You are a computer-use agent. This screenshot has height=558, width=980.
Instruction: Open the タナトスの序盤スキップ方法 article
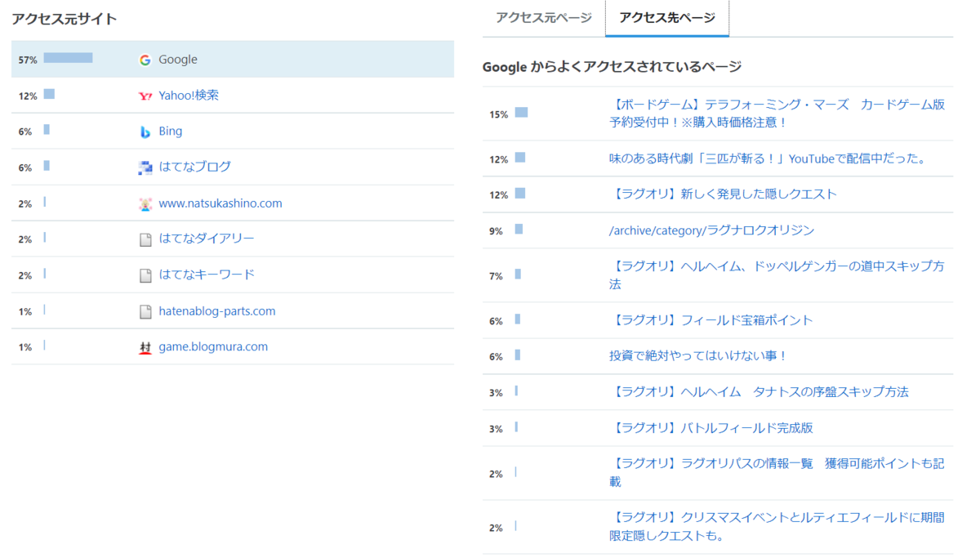click(759, 392)
